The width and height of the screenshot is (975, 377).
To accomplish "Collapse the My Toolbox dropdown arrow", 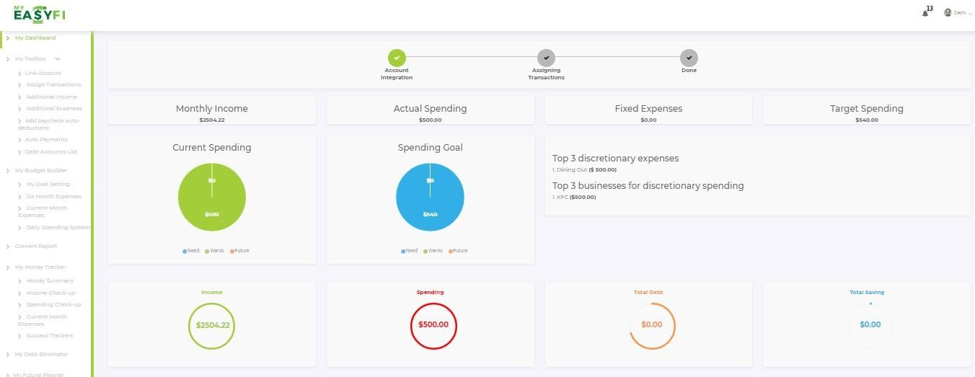I will pos(57,59).
